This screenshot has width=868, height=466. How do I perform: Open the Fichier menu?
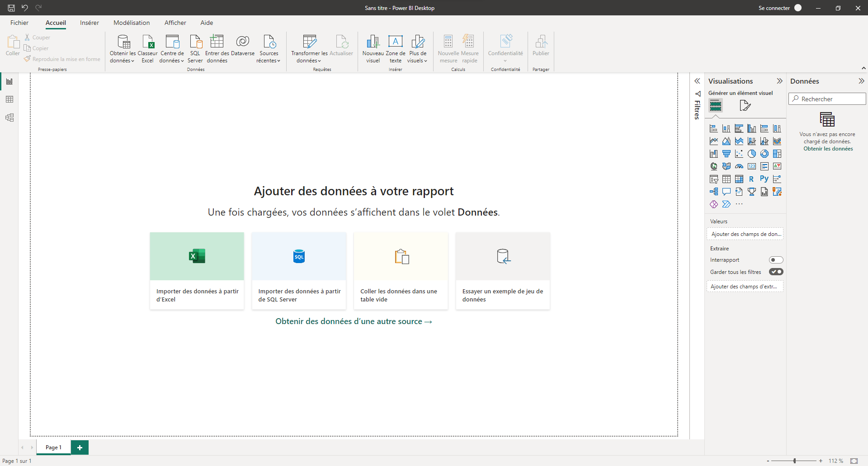pos(19,23)
